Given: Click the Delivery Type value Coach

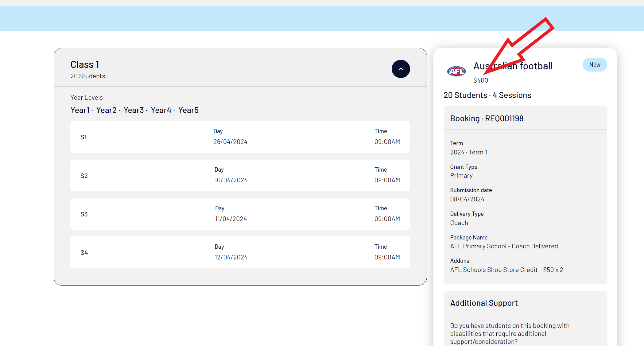Looking at the screenshot, I should [x=459, y=223].
